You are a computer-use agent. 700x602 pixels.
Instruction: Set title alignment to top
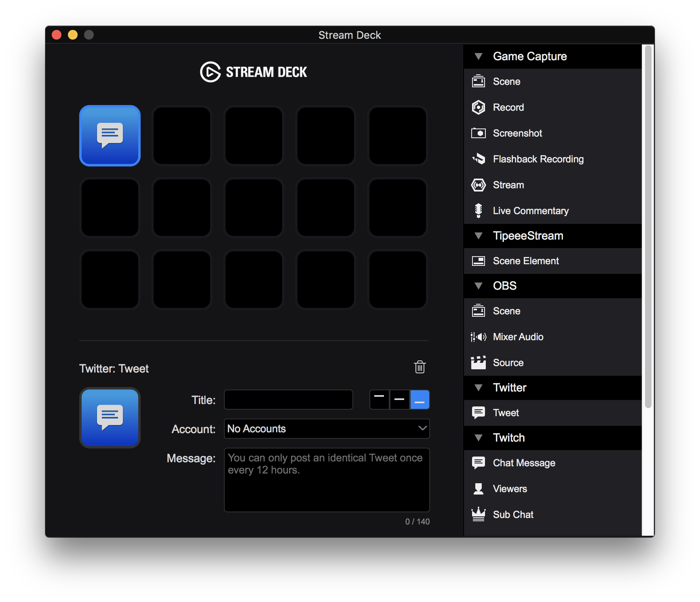pos(379,400)
